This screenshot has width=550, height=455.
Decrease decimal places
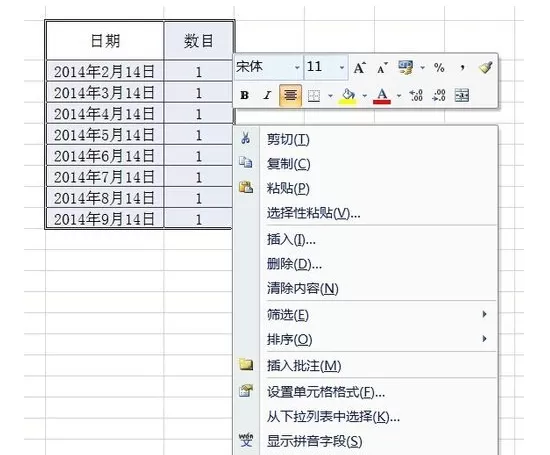click(439, 95)
